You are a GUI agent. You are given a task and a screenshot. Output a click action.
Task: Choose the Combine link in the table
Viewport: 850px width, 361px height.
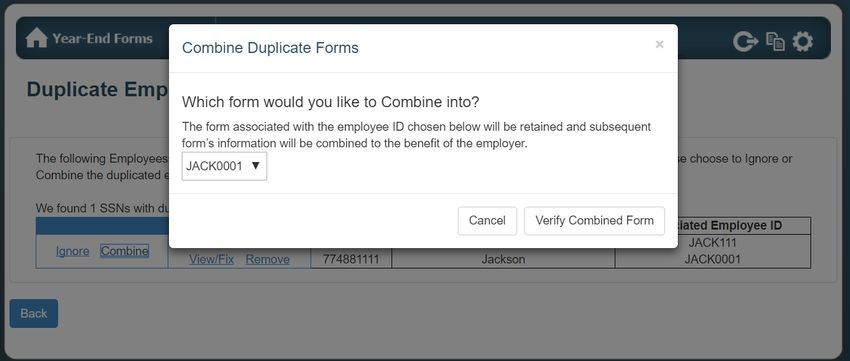click(125, 251)
